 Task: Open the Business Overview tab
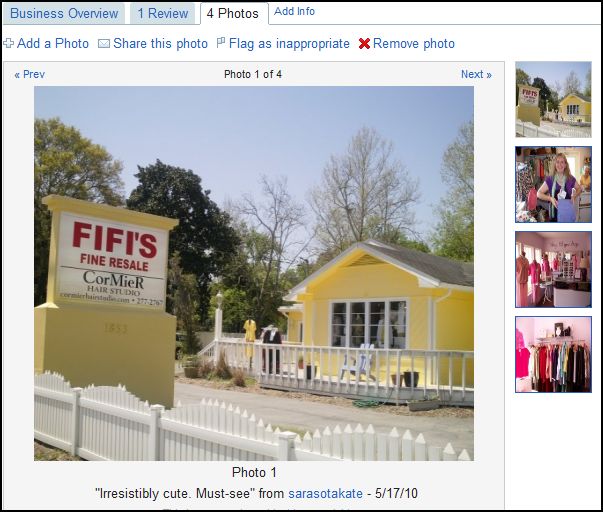point(64,13)
